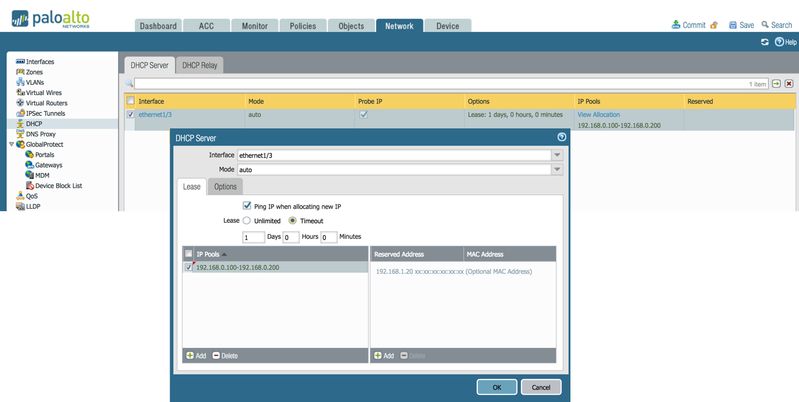Toggle the Probe IP checkbox for ethernet1/3
799x402 pixels.
(363, 115)
